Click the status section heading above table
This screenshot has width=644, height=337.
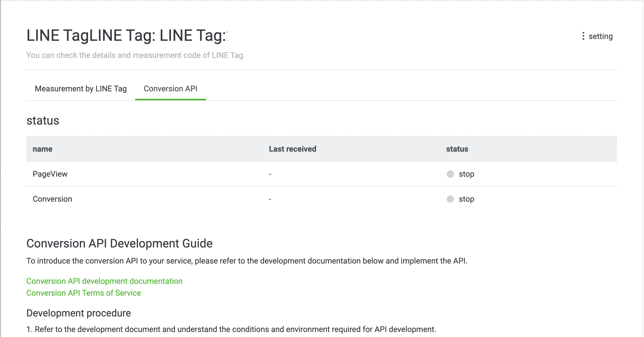click(43, 121)
